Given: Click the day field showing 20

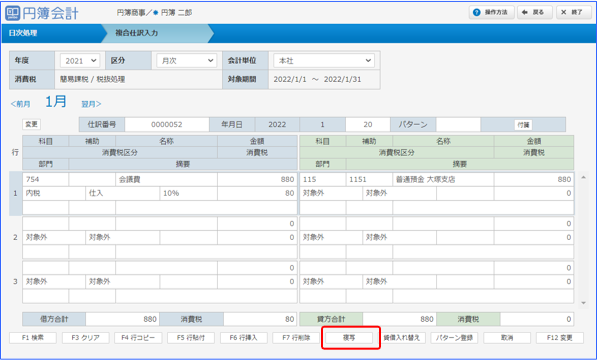Looking at the screenshot, I should (367, 124).
